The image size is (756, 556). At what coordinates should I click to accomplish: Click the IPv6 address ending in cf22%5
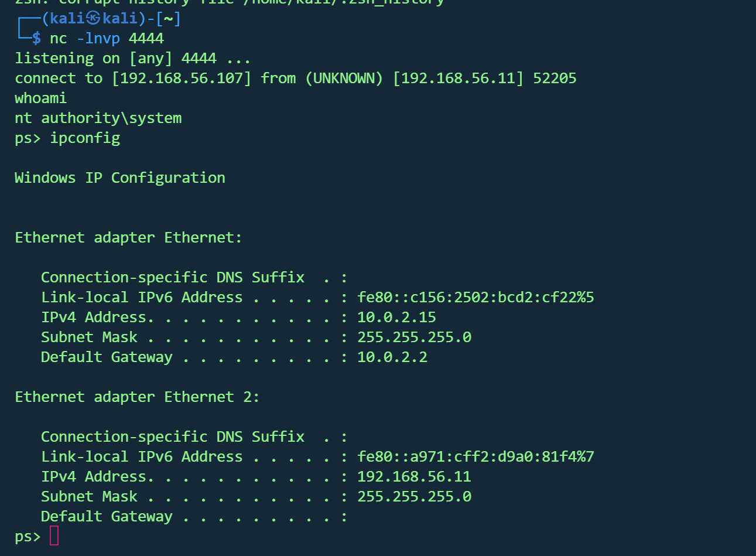tap(476, 297)
